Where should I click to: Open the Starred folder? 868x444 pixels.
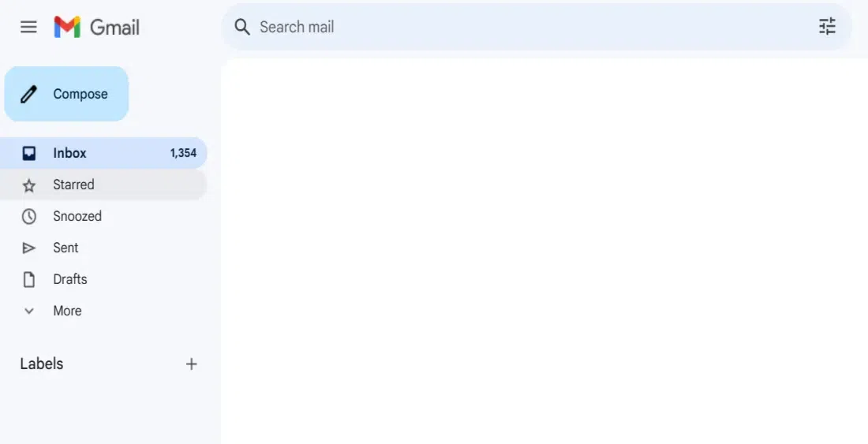pyautogui.click(x=103, y=185)
